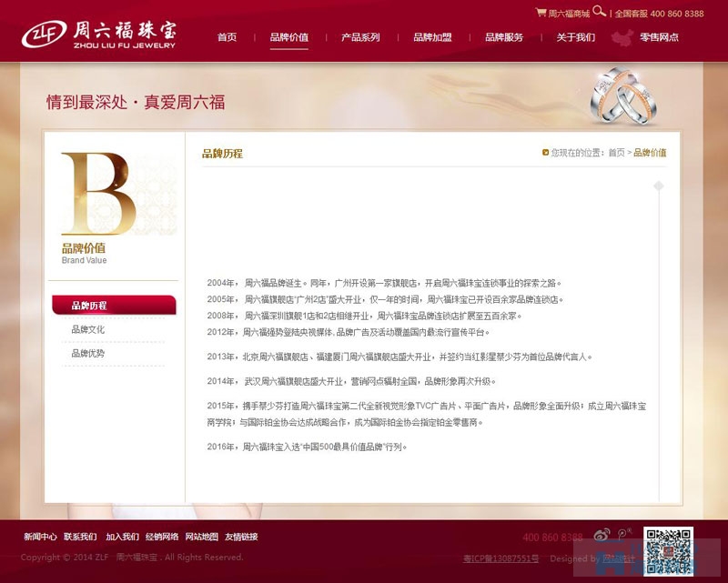
Task: Click the large gold B brand graphic
Action: [x=98, y=194]
